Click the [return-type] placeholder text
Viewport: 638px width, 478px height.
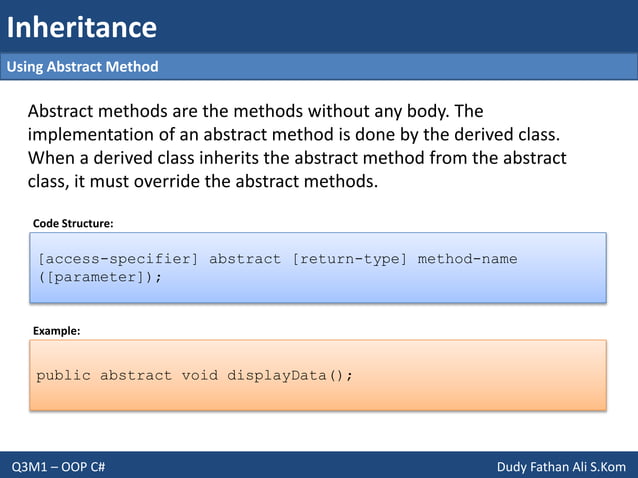350,259
